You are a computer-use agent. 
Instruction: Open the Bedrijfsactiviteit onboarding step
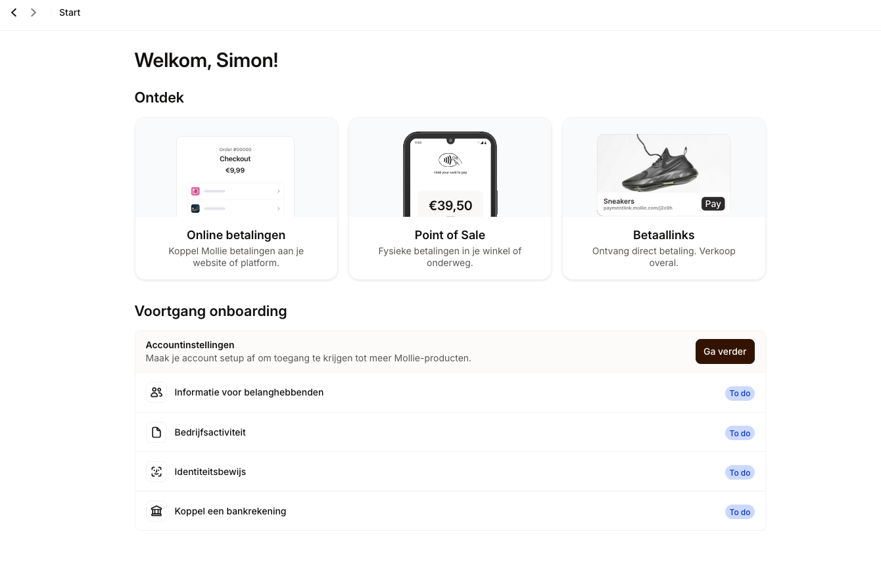pos(210,432)
